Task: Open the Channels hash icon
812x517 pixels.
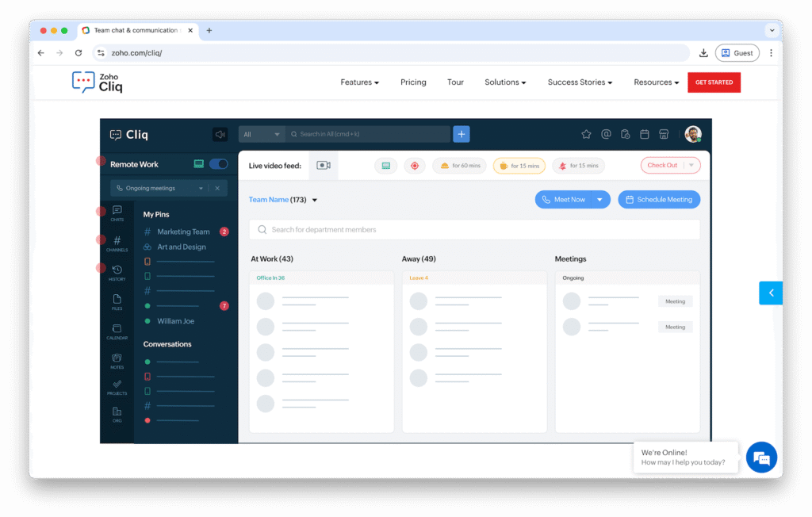Action: tap(117, 242)
